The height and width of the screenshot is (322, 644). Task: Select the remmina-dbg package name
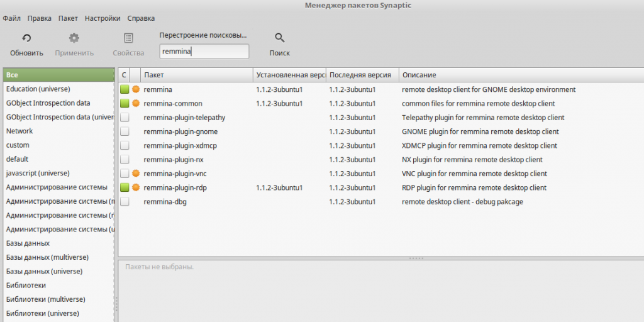[x=165, y=202]
